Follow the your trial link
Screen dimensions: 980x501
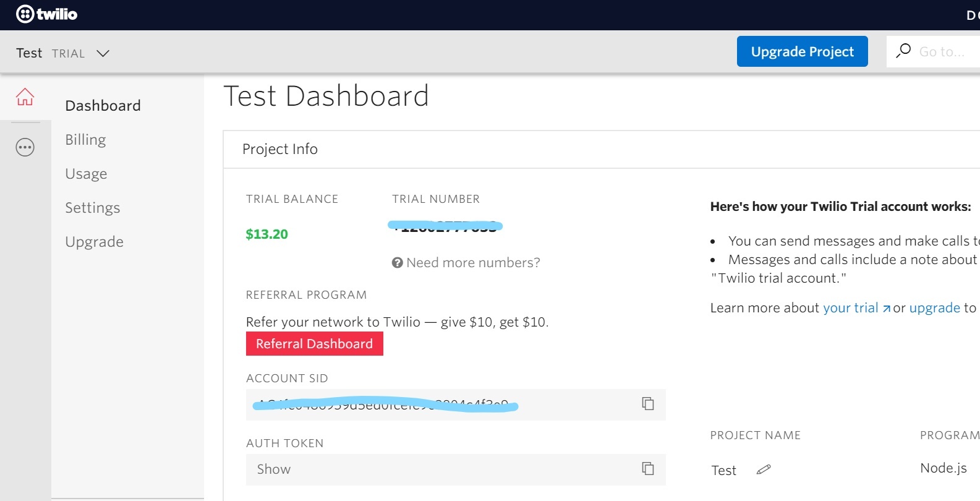pyautogui.click(x=856, y=308)
